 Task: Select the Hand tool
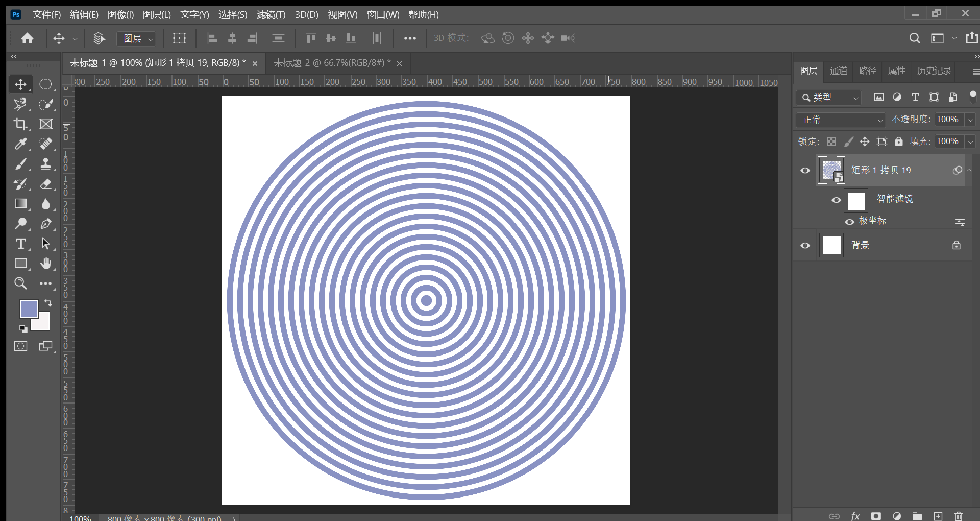pyautogui.click(x=46, y=264)
